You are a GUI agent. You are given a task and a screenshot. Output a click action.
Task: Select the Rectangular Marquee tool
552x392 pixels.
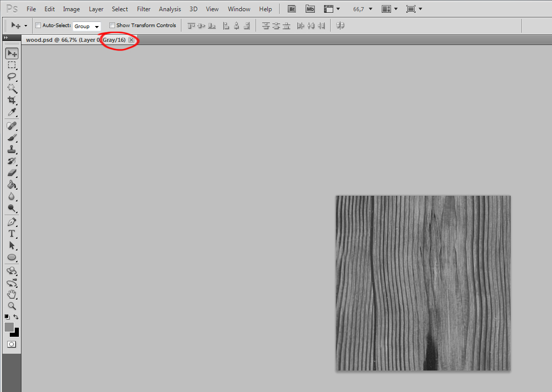coord(12,65)
